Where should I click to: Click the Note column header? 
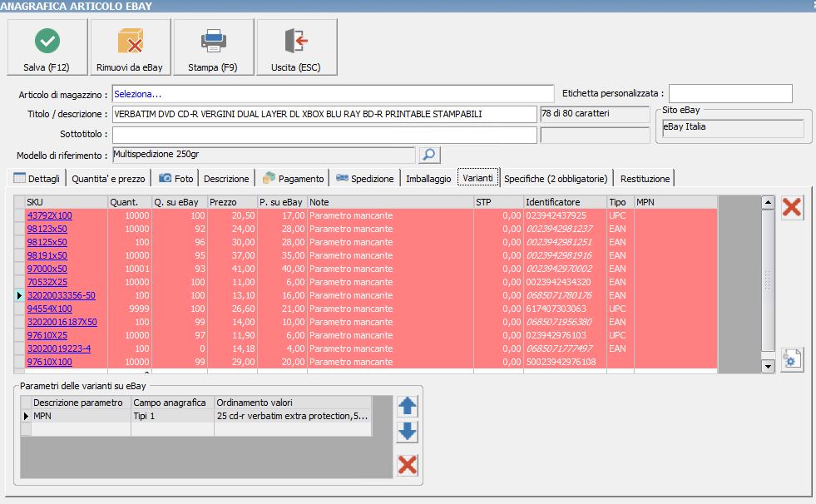click(390, 202)
